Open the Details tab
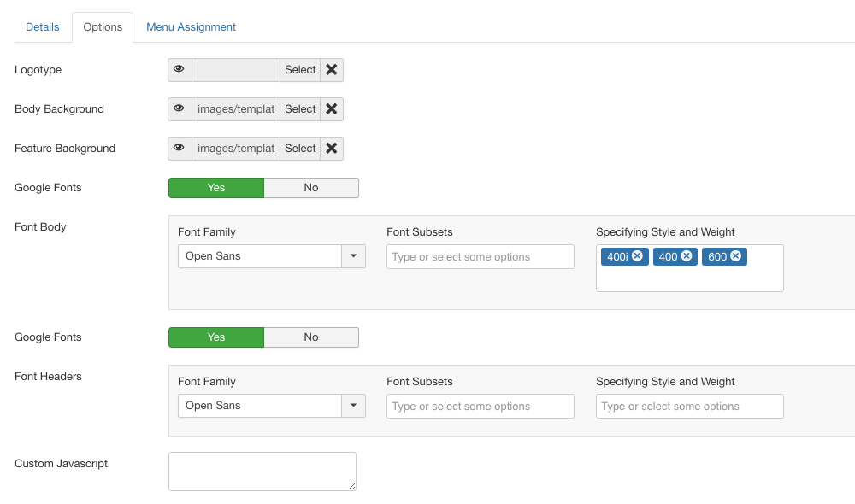 (x=43, y=26)
